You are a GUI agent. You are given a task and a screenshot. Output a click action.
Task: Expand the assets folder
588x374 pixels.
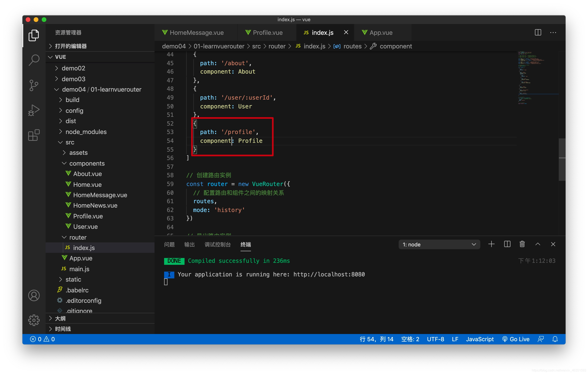pos(100,153)
